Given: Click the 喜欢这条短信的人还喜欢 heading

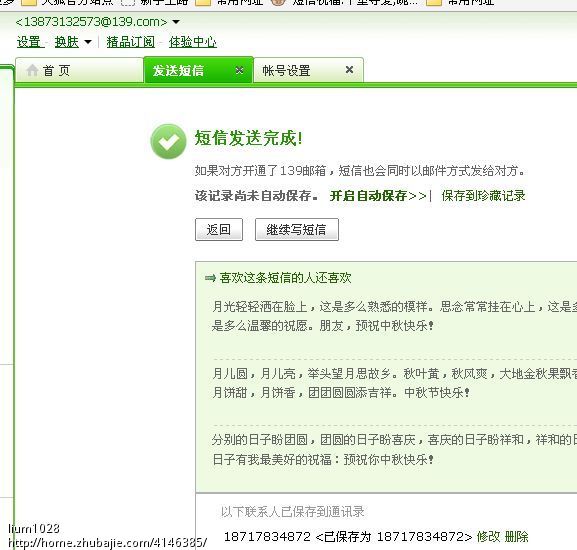Looking at the screenshot, I should point(285,278).
